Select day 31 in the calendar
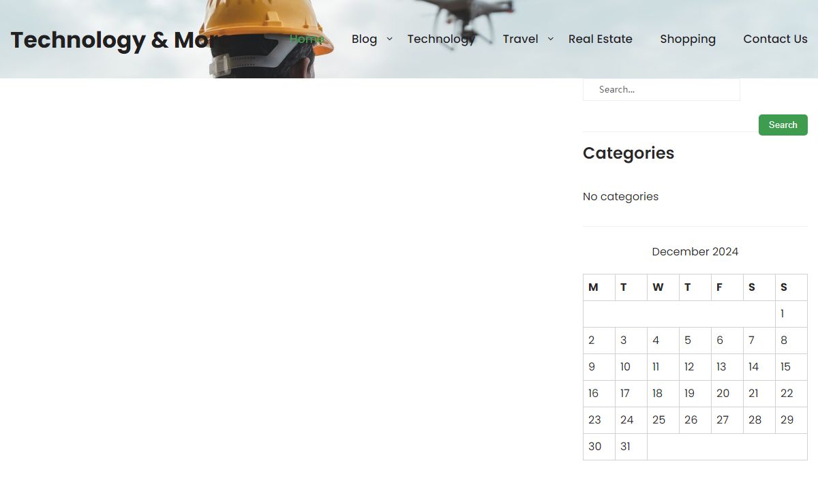The image size is (818, 504). (x=631, y=447)
